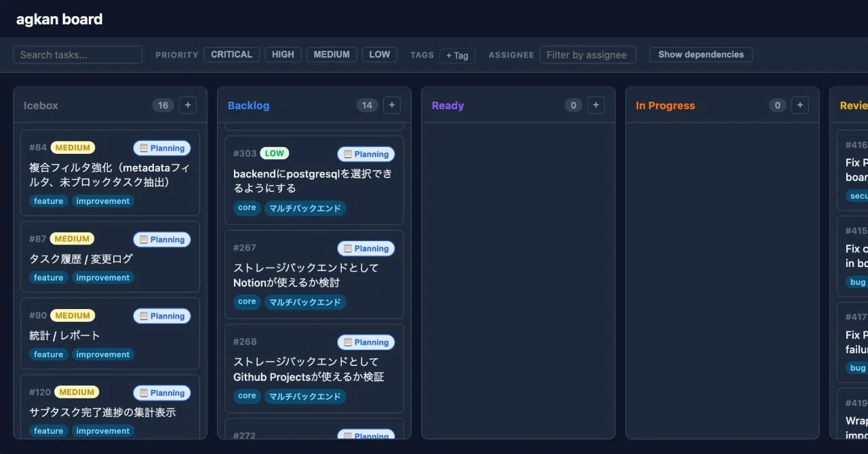Toggle the LOW priority filter

pos(380,55)
